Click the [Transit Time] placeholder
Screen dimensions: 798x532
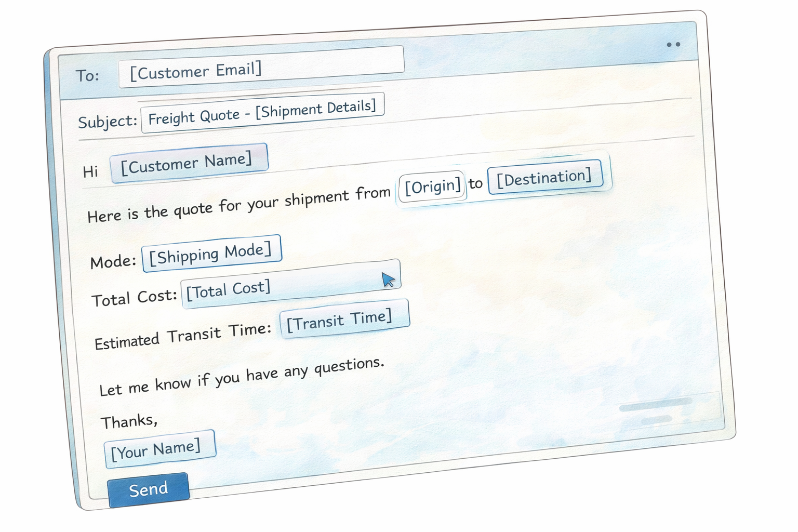tap(344, 319)
